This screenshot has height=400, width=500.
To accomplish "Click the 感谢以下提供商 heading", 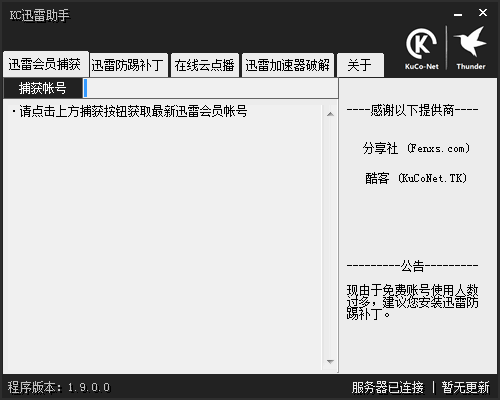I will point(412,110).
